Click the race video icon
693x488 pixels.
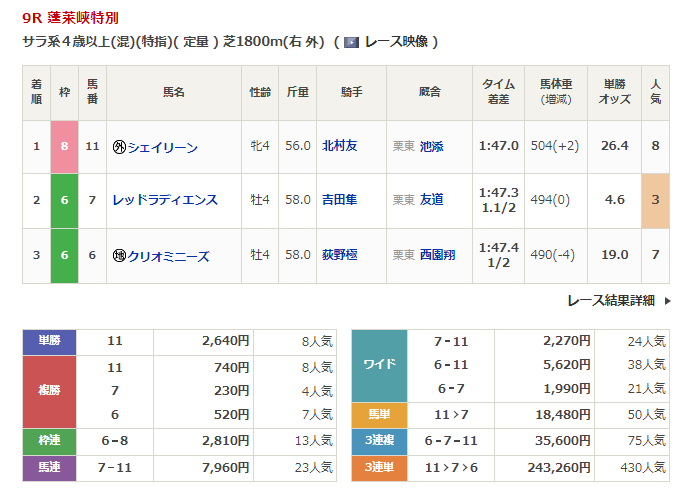pyautogui.click(x=351, y=42)
